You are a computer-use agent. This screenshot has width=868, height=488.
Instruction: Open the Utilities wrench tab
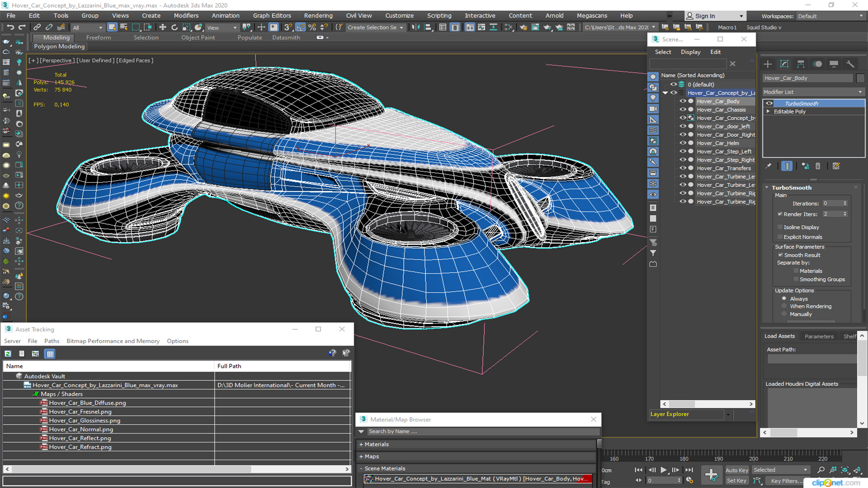point(850,64)
